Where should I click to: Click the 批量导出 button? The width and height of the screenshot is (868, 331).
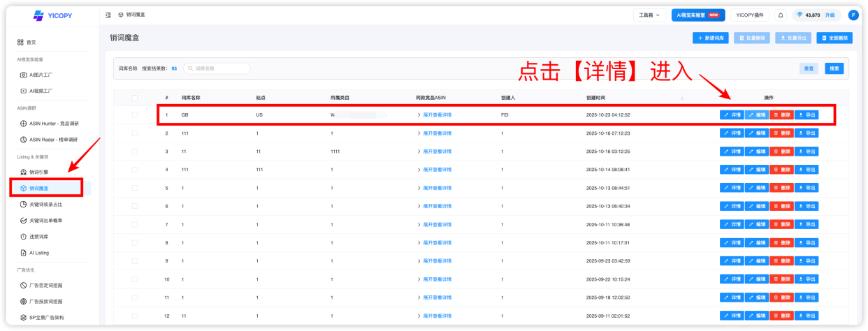pyautogui.click(x=793, y=38)
